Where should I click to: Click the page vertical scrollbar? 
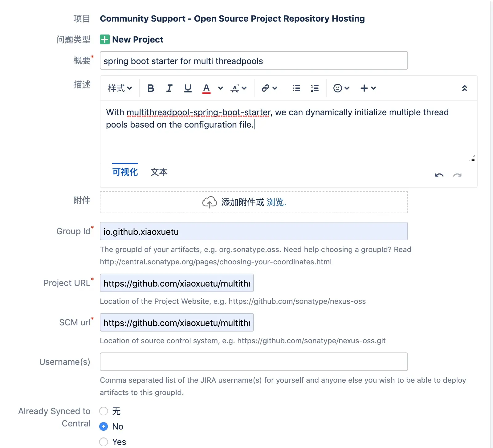point(491,224)
